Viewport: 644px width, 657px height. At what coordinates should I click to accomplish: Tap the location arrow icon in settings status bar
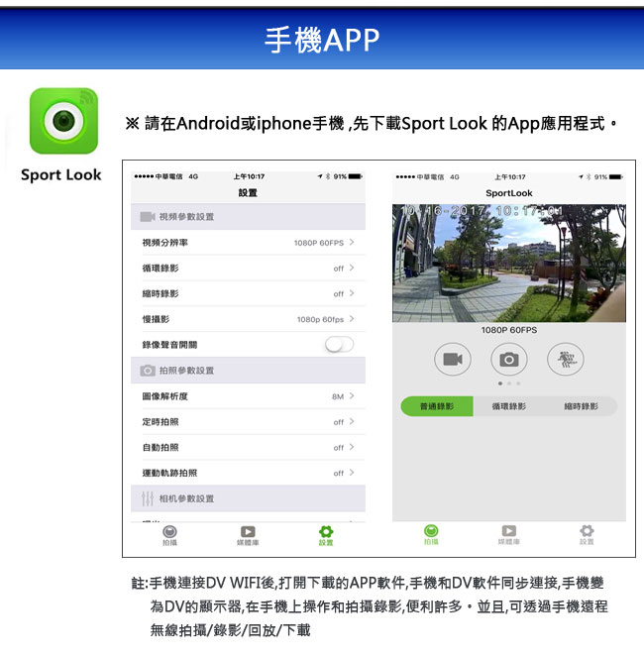pyautogui.click(x=320, y=176)
